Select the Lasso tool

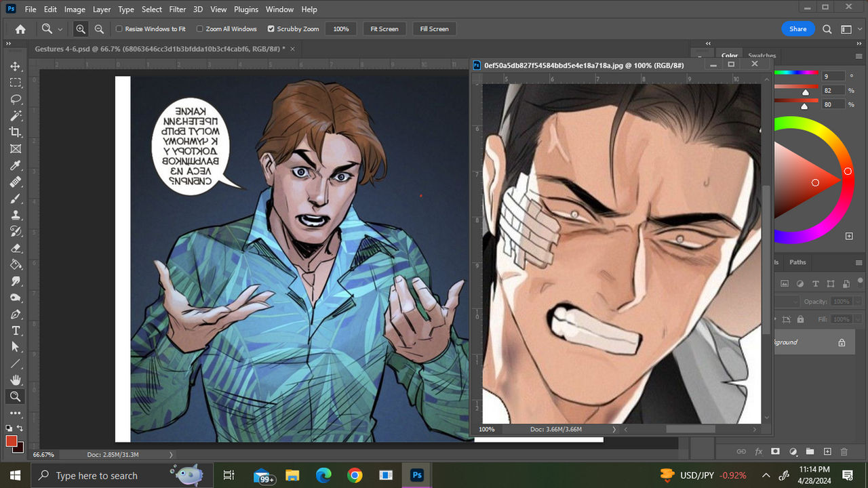point(16,99)
